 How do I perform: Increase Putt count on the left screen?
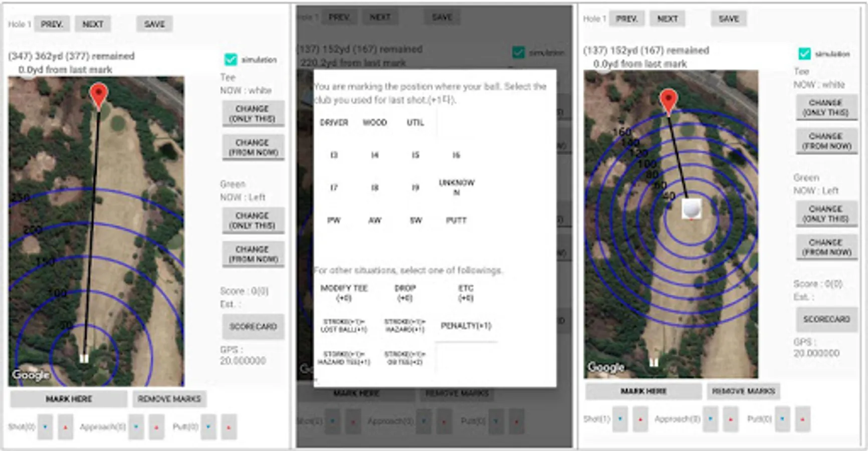(229, 427)
